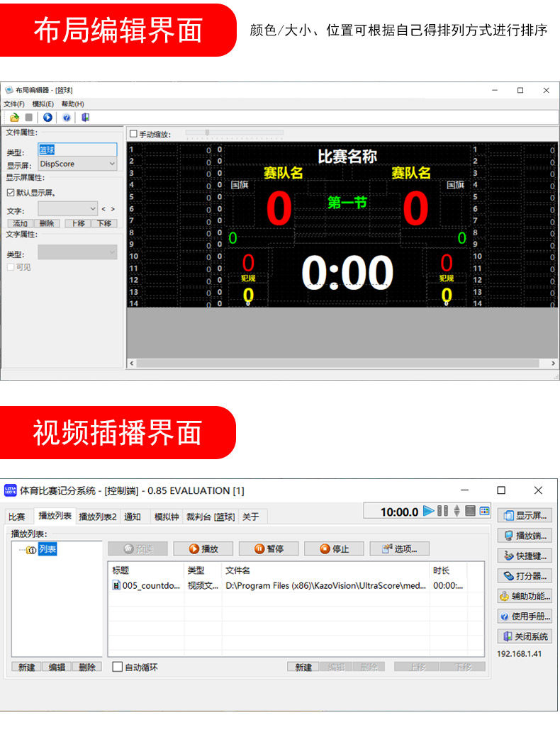
Task: Click 新建 below the file table
Action: 303,667
